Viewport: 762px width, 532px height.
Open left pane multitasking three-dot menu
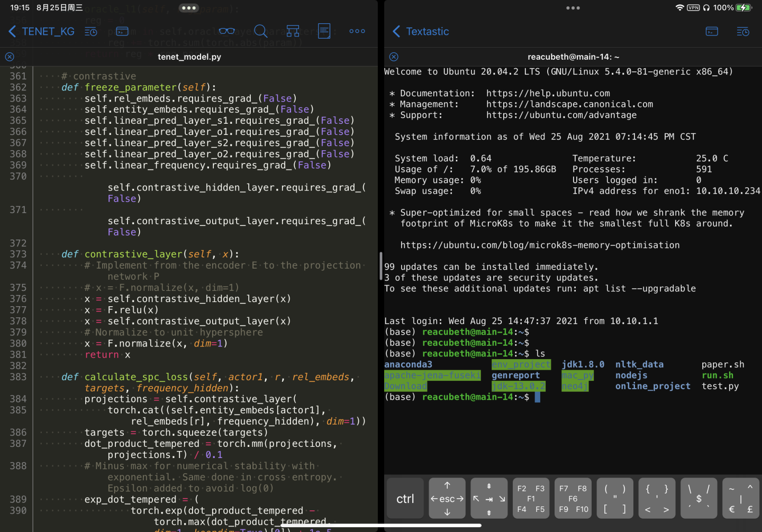[189, 8]
